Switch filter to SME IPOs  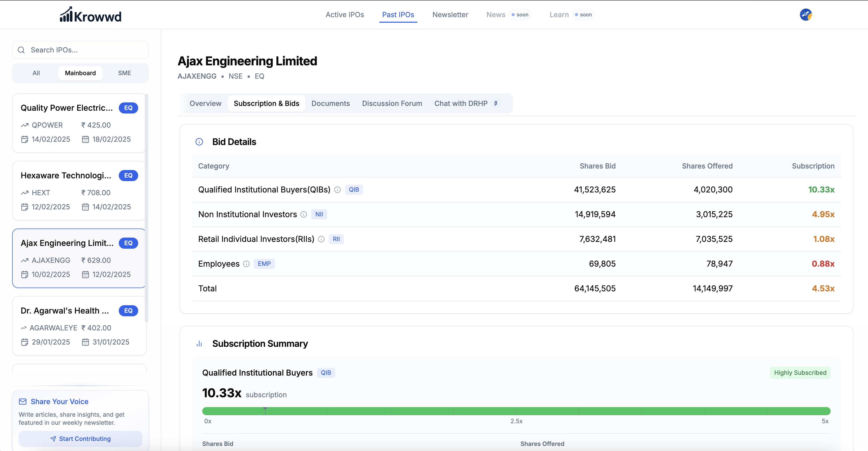(124, 73)
